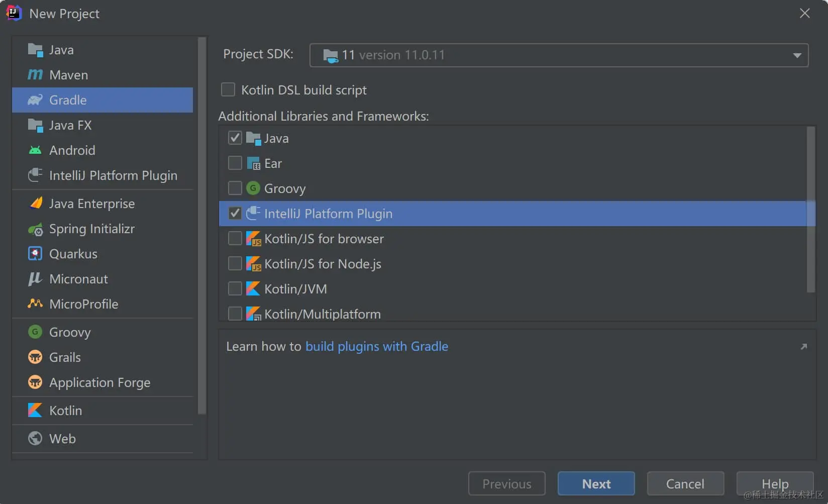Select the 'Kotlin/JVM' framework label
The height and width of the screenshot is (504, 828).
pyautogui.click(x=295, y=289)
